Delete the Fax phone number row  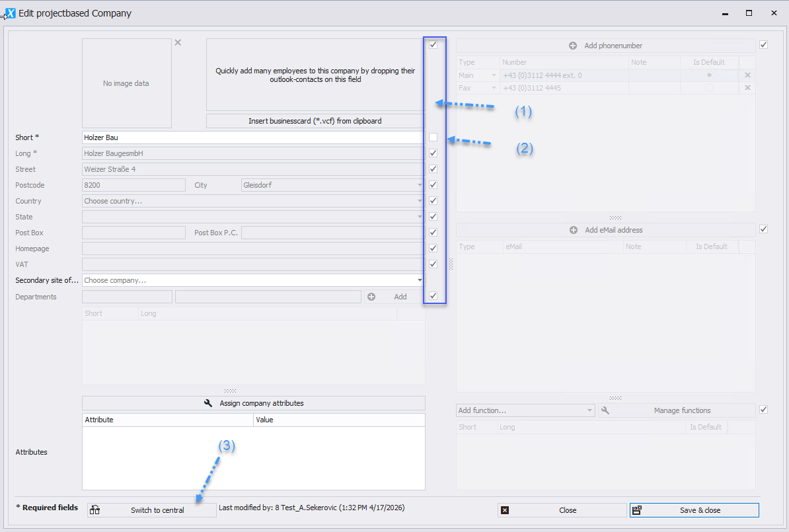(x=747, y=88)
